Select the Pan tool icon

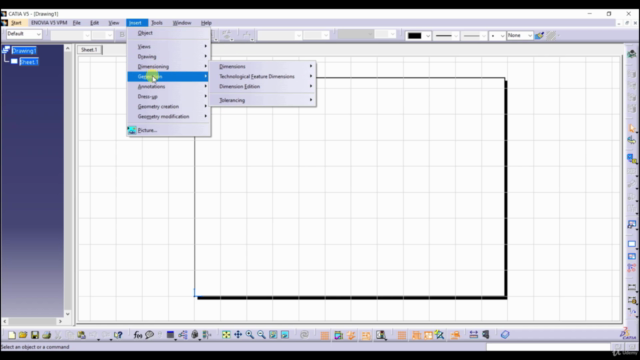pyautogui.click(x=238, y=335)
